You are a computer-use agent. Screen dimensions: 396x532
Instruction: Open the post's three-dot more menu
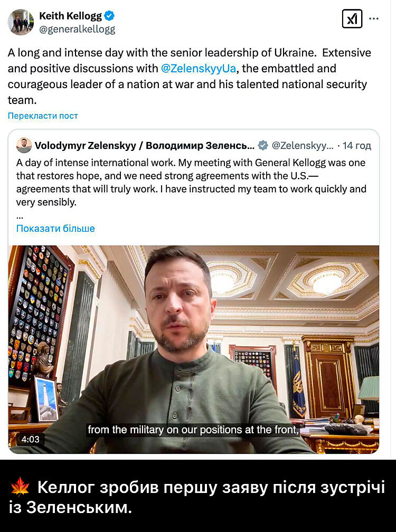tap(374, 18)
